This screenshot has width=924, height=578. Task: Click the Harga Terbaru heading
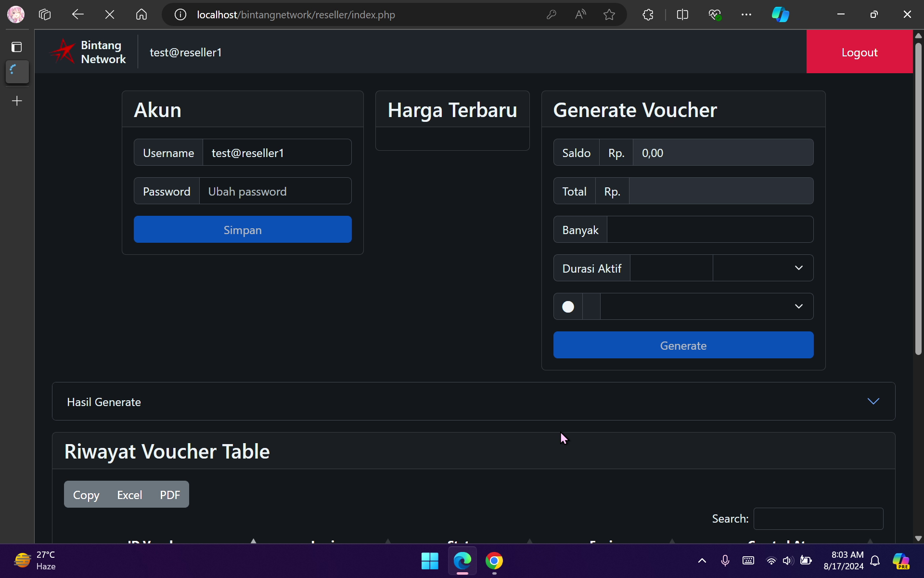452,110
